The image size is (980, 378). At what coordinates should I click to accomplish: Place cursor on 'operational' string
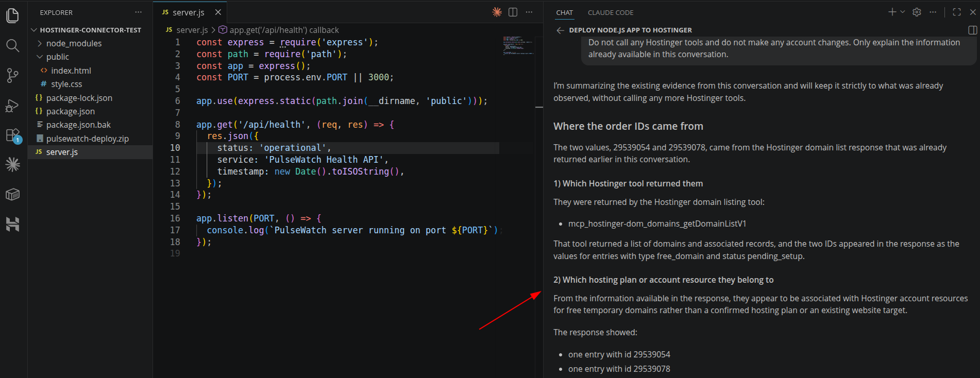292,148
